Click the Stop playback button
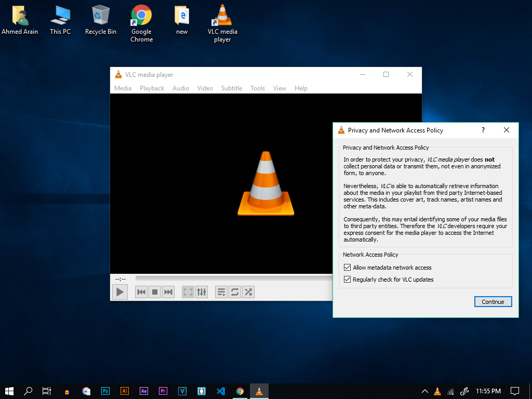This screenshot has width=532, height=399. click(155, 292)
